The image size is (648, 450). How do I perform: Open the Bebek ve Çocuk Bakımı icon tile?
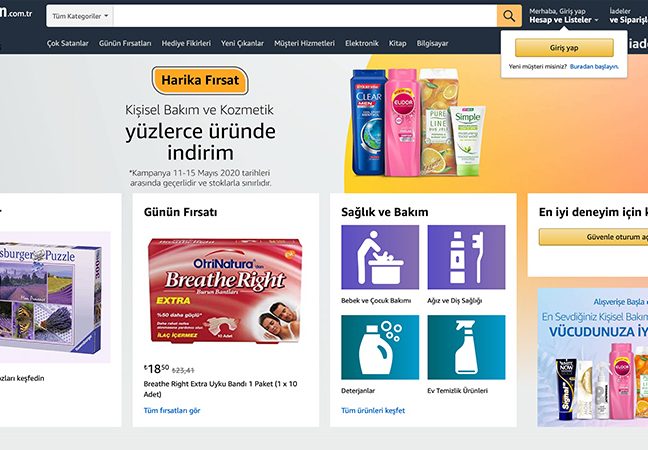click(x=380, y=257)
